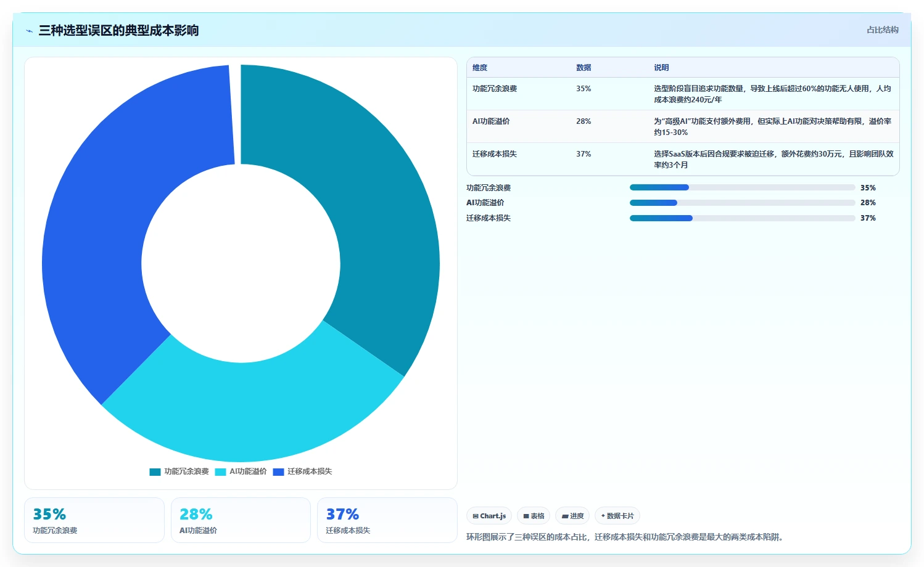Image resolution: width=924 pixels, height=567 pixels.
Task: Click the lightning icon beside the chart title
Action: click(29, 31)
